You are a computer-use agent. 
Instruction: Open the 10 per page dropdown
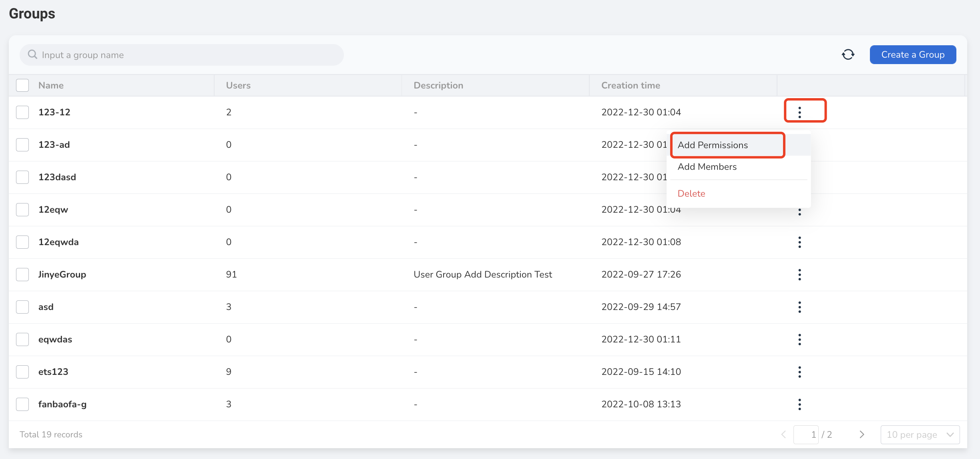[x=920, y=435]
